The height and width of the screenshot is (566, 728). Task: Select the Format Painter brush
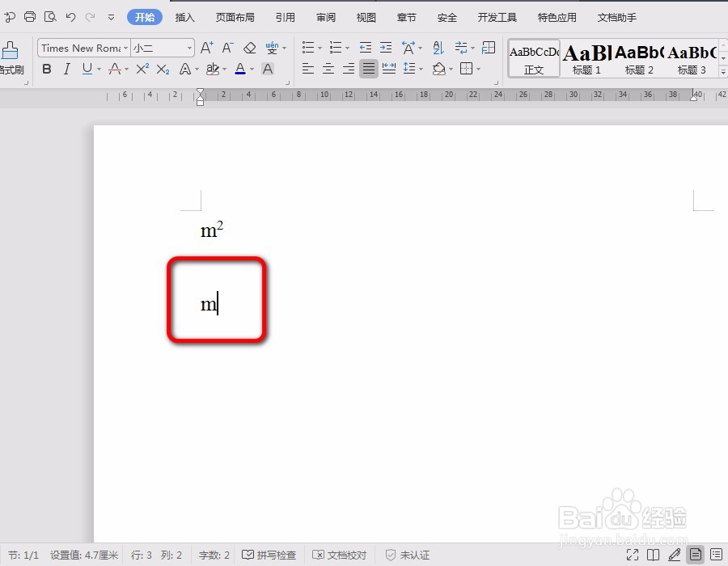point(11,51)
